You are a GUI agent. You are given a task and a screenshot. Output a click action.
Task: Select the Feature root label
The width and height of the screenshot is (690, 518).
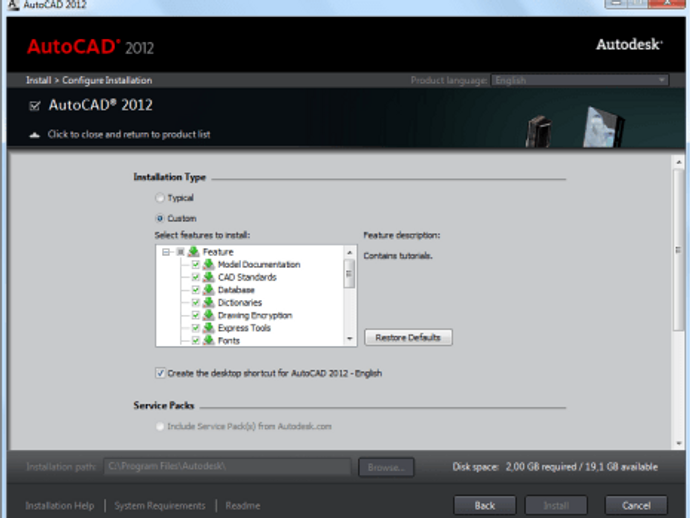(x=218, y=252)
